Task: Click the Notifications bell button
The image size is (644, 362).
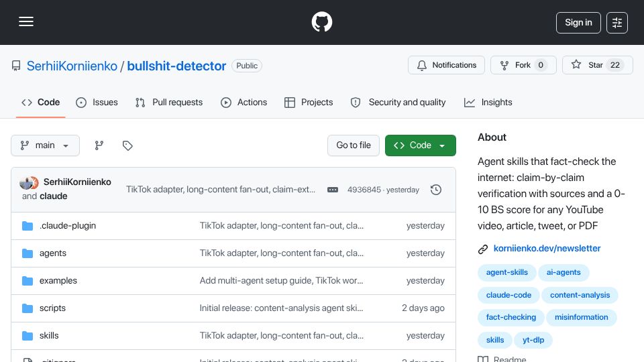Action: coord(447,65)
